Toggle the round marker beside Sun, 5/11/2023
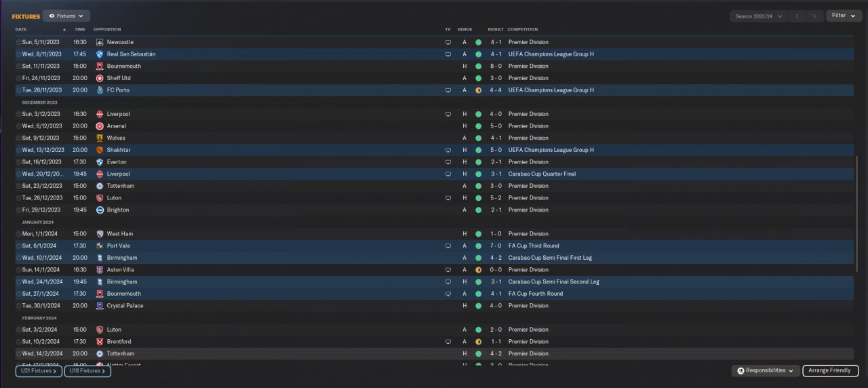This screenshot has width=868, height=388. pos(18,42)
